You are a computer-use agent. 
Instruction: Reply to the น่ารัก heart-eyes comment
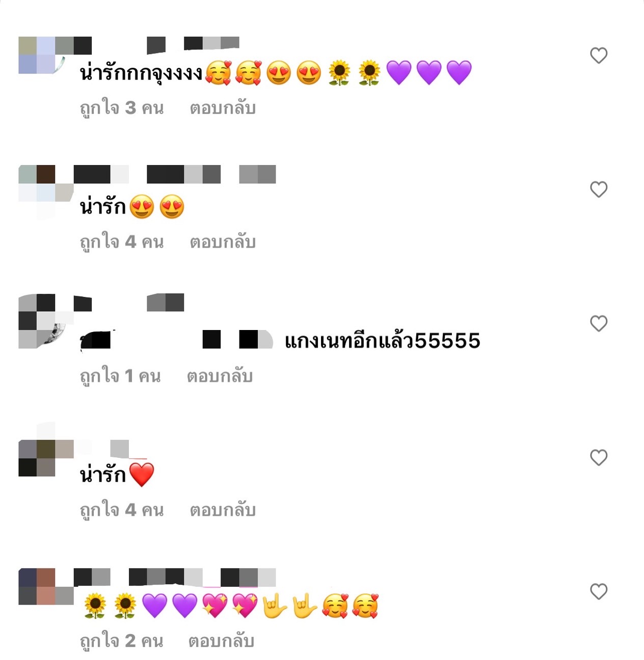pos(223,242)
